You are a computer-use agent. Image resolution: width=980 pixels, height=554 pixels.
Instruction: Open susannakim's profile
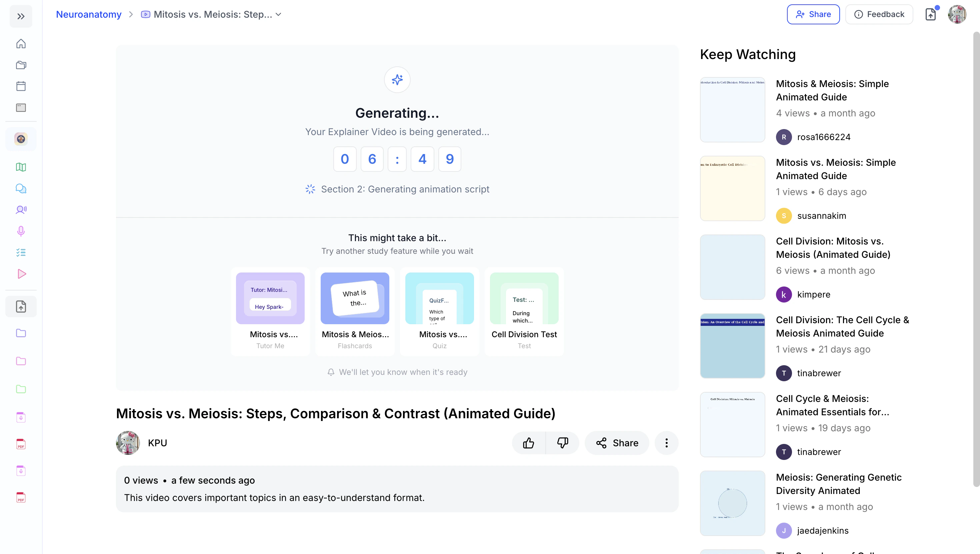click(x=811, y=216)
